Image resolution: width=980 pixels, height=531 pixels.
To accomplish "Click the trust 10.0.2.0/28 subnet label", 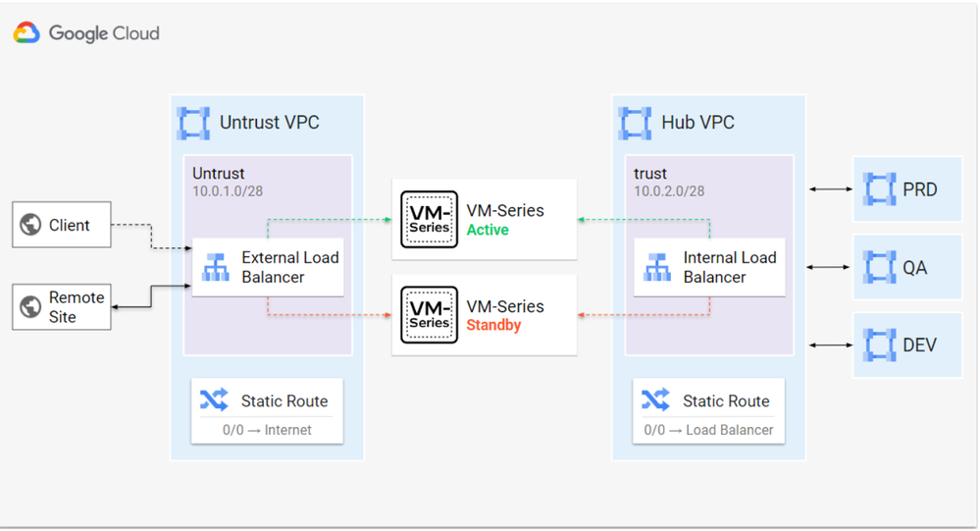I will point(669,191).
